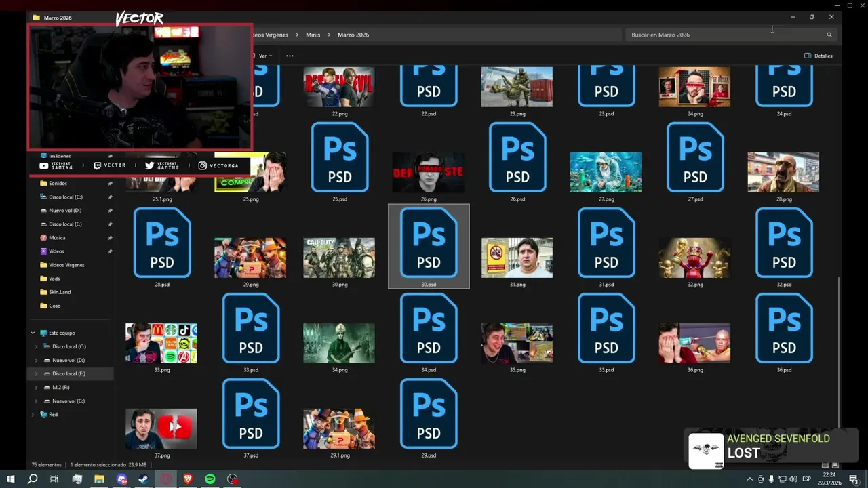This screenshot has width=868, height=488.
Task: Expand the Nuevo vol (G:) drive node
Action: (37, 401)
